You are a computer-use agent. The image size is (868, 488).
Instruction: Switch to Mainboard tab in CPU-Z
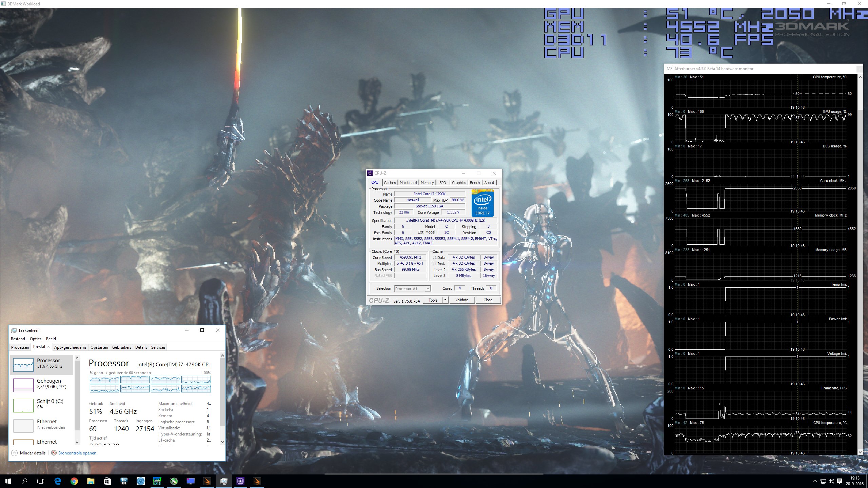408,183
